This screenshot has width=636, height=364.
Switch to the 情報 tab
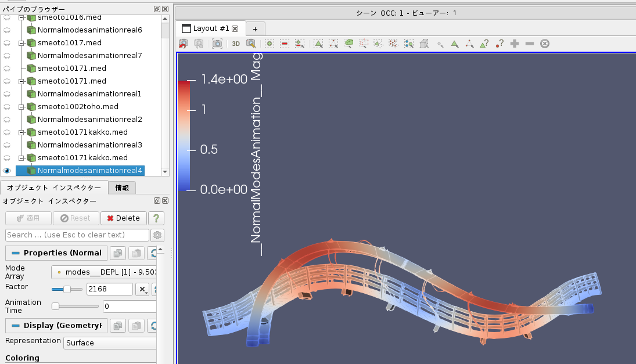click(122, 188)
